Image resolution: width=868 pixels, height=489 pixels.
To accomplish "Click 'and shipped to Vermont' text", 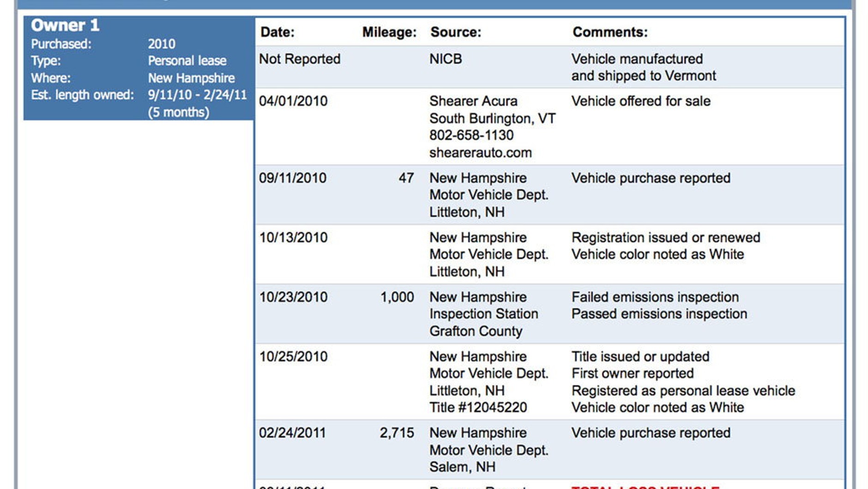I will point(644,76).
